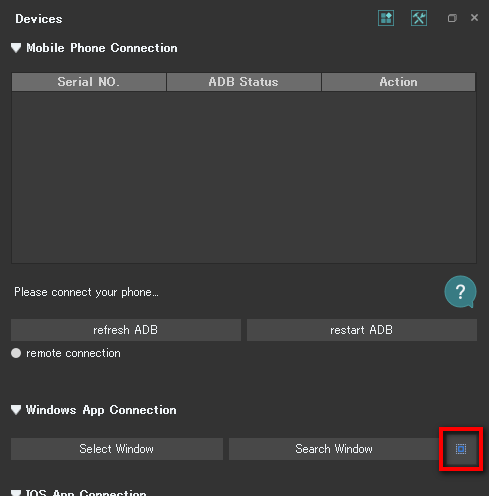Click the Serial NO. column header
This screenshot has width=489, height=496.
pos(89,82)
